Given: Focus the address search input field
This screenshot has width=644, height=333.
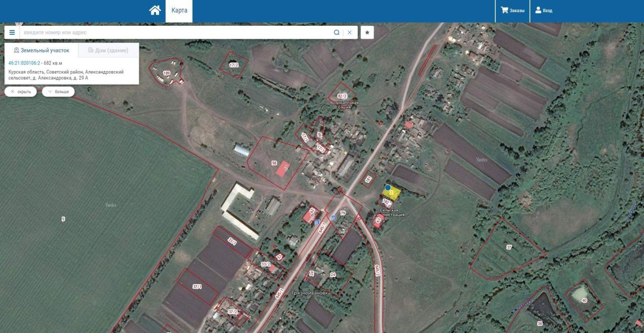Looking at the screenshot, I should pyautogui.click(x=176, y=32).
